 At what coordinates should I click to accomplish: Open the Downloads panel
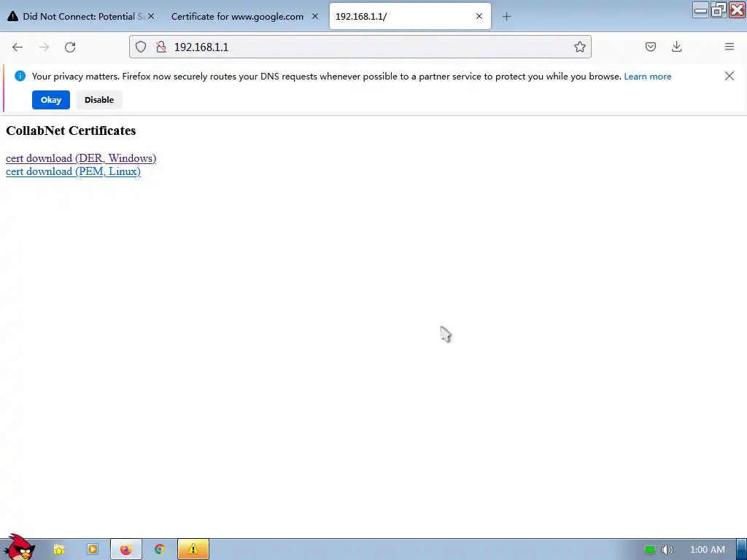(676, 47)
